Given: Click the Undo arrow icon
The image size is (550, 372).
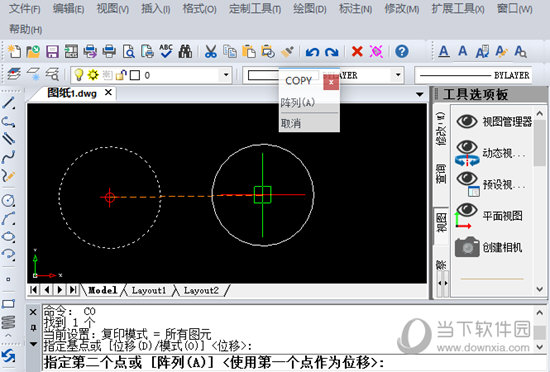Looking at the screenshot, I should pyautogui.click(x=312, y=52).
